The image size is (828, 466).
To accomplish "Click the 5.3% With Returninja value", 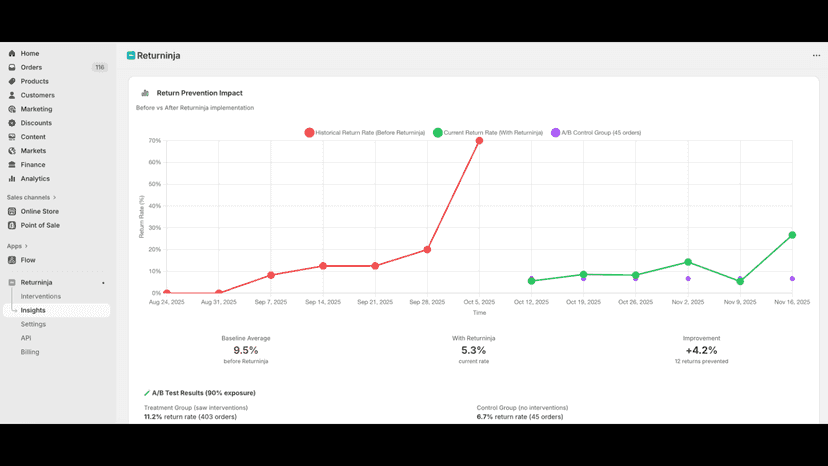I will click(474, 350).
